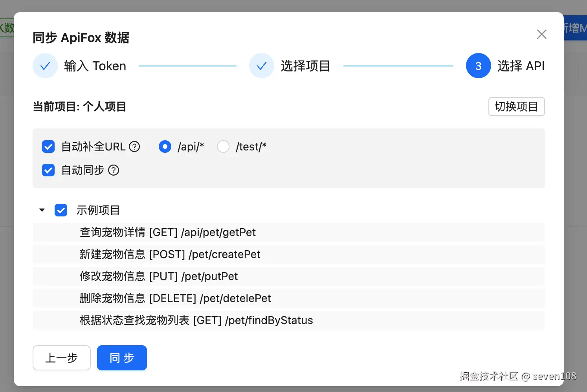Click the checkmark icon for 输入 Token step
Image resolution: width=587 pixels, height=392 pixels.
45,66
